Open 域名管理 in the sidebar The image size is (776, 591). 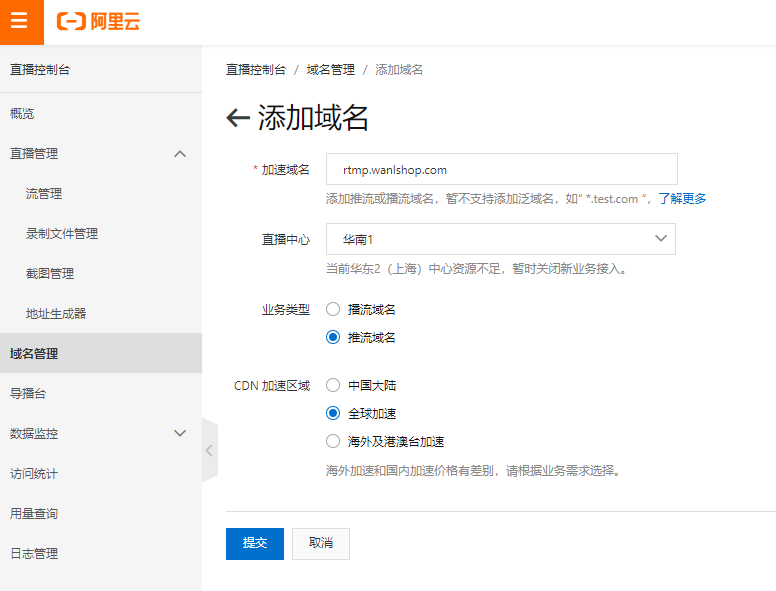(34, 354)
